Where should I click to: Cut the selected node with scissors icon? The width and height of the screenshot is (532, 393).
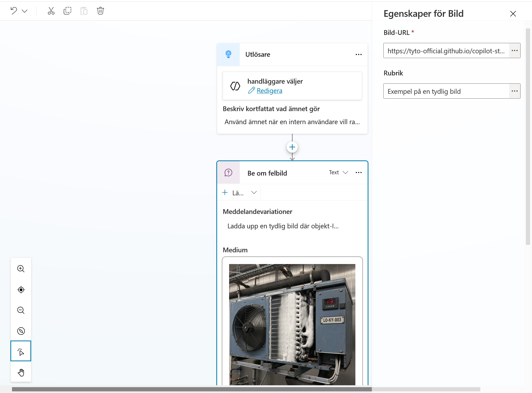(51, 11)
